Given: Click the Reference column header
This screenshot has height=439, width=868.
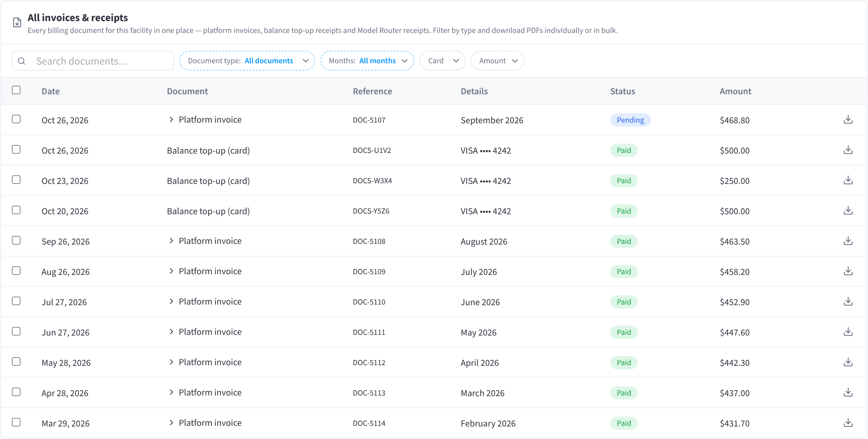Looking at the screenshot, I should (372, 91).
